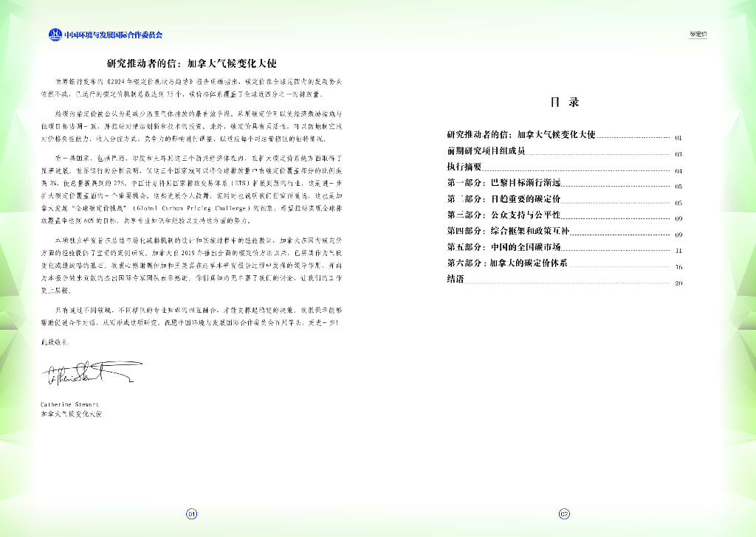The image size is (756, 537).
Task: Click the paragraph beginning 只有通过不同领域
Action: 191,316
